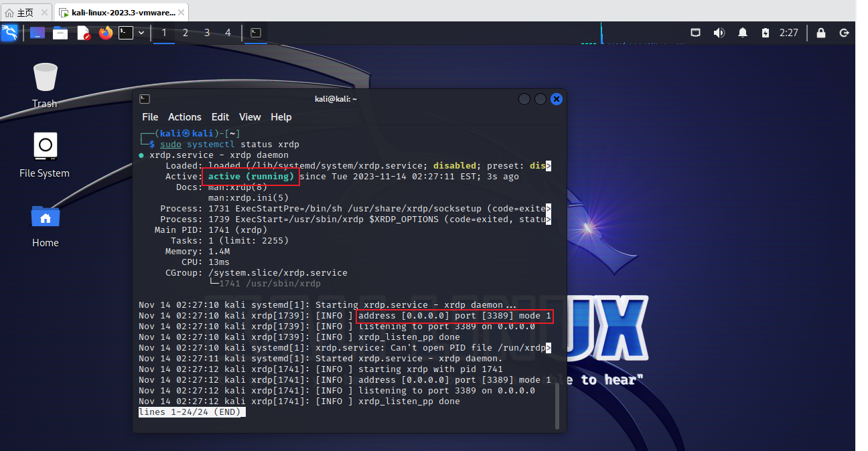The image size is (868, 451).
Task: Select the File System desktop icon
Action: (45, 155)
